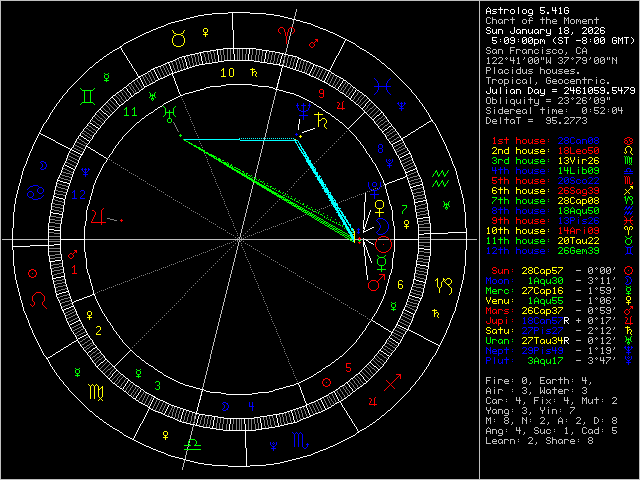
Task: Select the large Capricorn glyph on outer ring
Action: [444, 286]
